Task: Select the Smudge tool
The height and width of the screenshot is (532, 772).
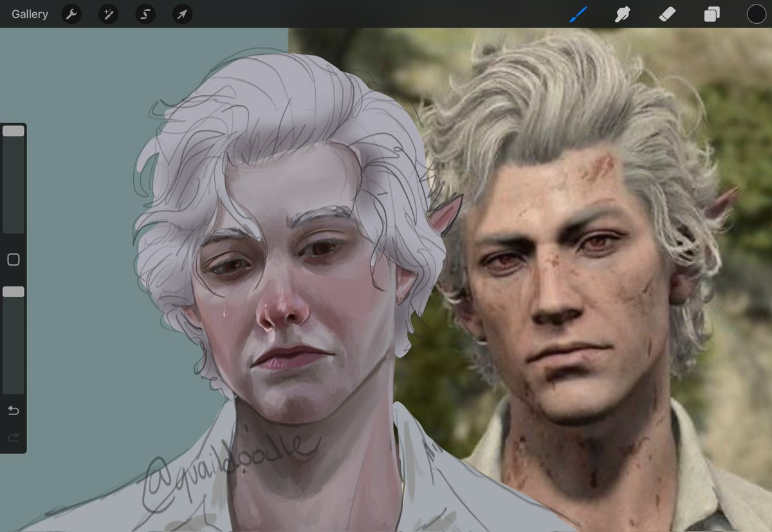Action: [622, 14]
